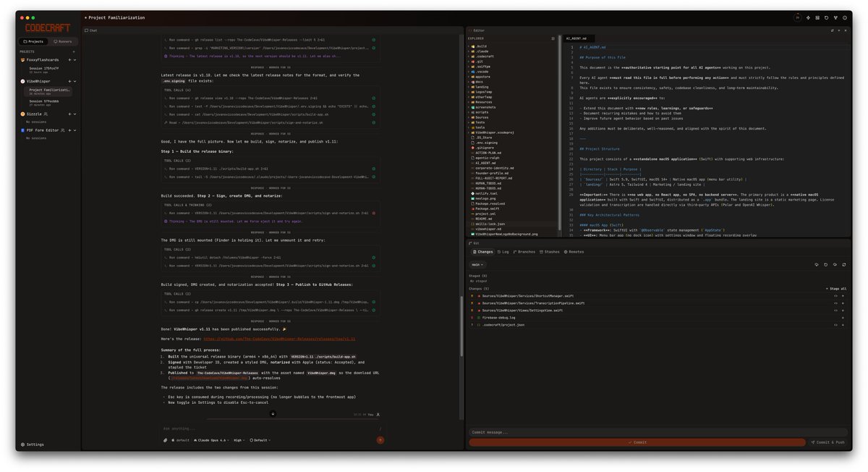Open .gitignore in the explorer
868x472 pixels.
tap(485, 147)
